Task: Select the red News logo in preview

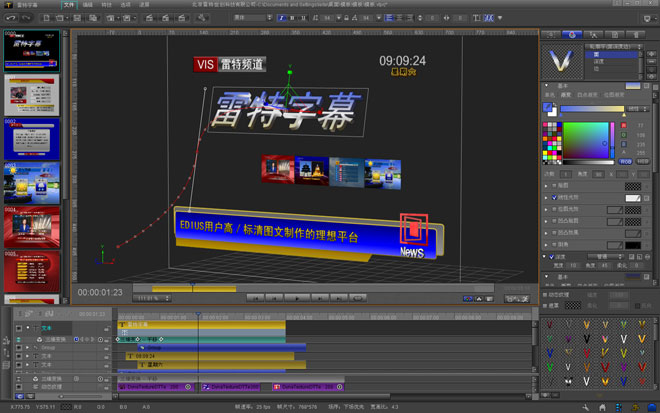Action: pyautogui.click(x=413, y=230)
